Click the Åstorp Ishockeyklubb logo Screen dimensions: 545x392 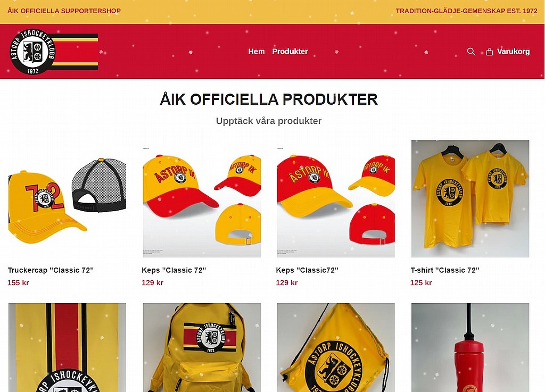click(54, 52)
